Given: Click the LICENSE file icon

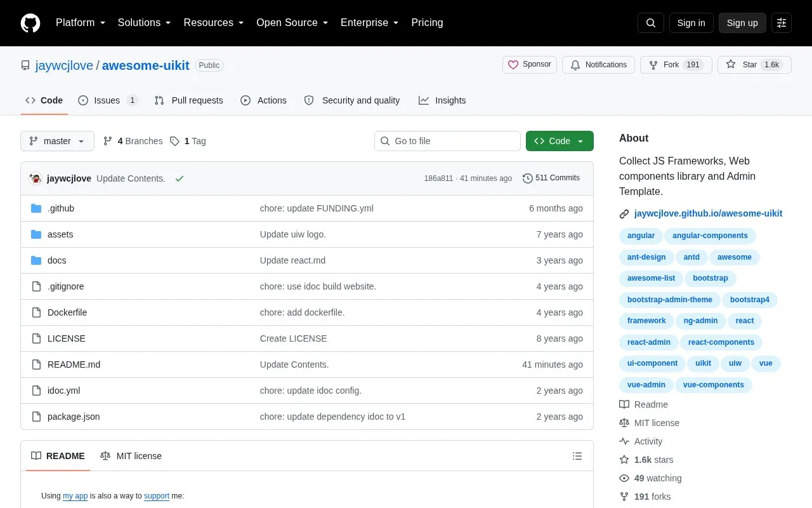Looking at the screenshot, I should 36,338.
